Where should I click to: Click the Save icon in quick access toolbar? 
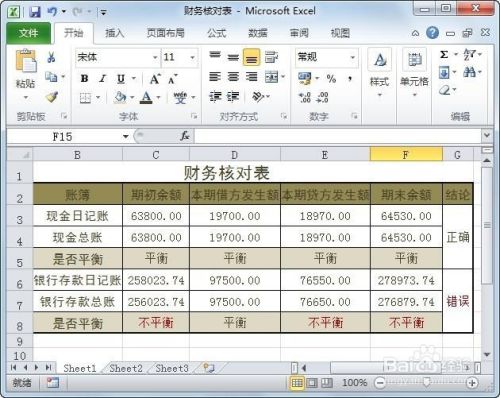34,12
